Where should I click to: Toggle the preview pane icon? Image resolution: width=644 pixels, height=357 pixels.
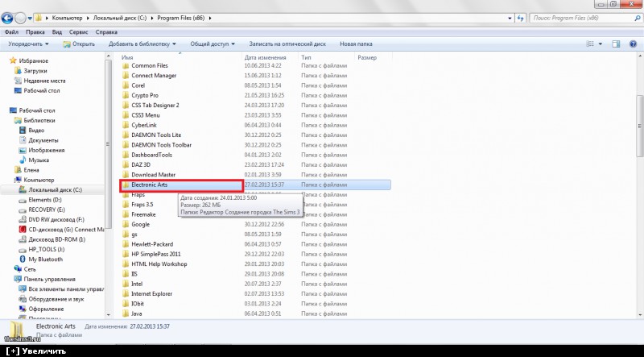click(616, 44)
